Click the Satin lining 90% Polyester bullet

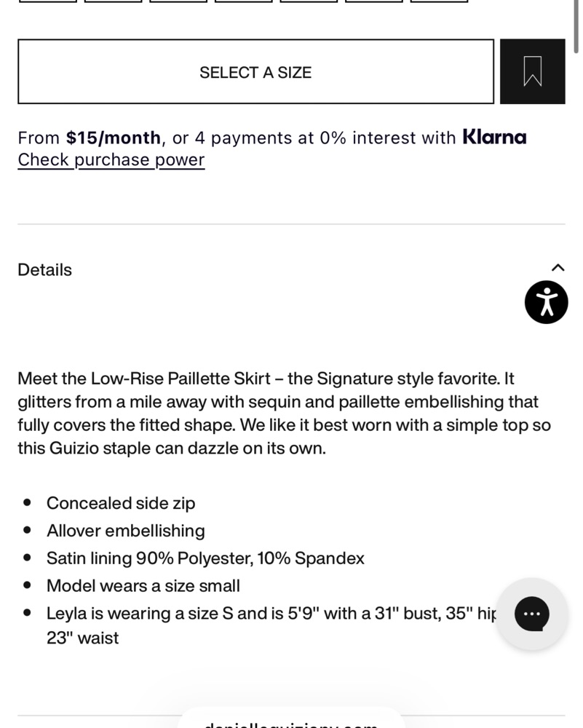click(x=206, y=558)
